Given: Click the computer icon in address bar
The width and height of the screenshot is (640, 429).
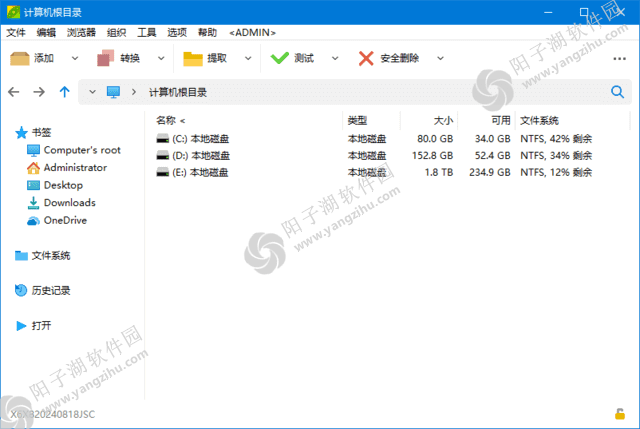Looking at the screenshot, I should click(x=113, y=92).
